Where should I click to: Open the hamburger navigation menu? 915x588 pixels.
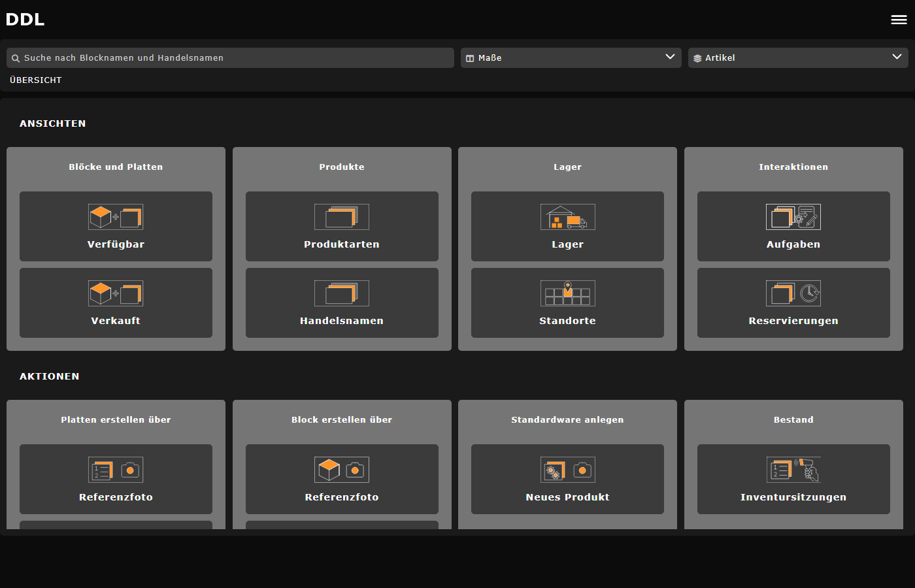tap(899, 19)
